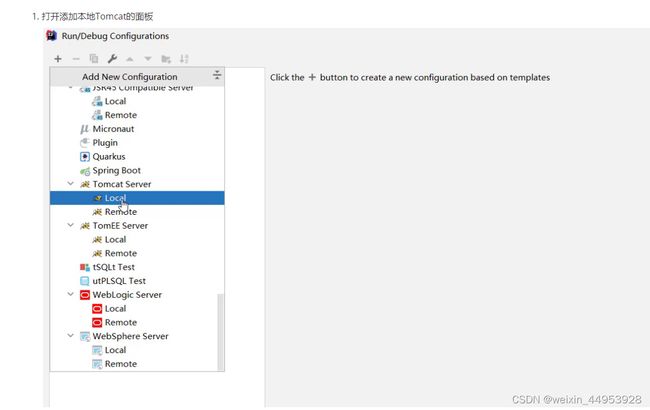650x410 pixels.
Task: Click the Remove Configuration minus icon
Action: 76,59
